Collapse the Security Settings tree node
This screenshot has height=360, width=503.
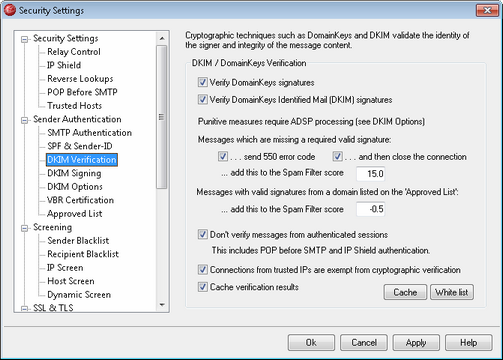click(x=24, y=39)
